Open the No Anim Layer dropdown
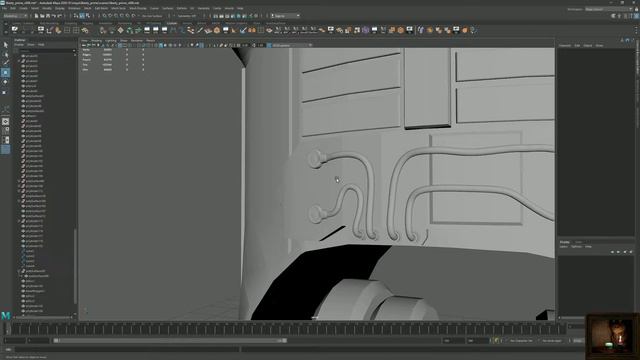The width and height of the screenshot is (640, 360). point(553,340)
